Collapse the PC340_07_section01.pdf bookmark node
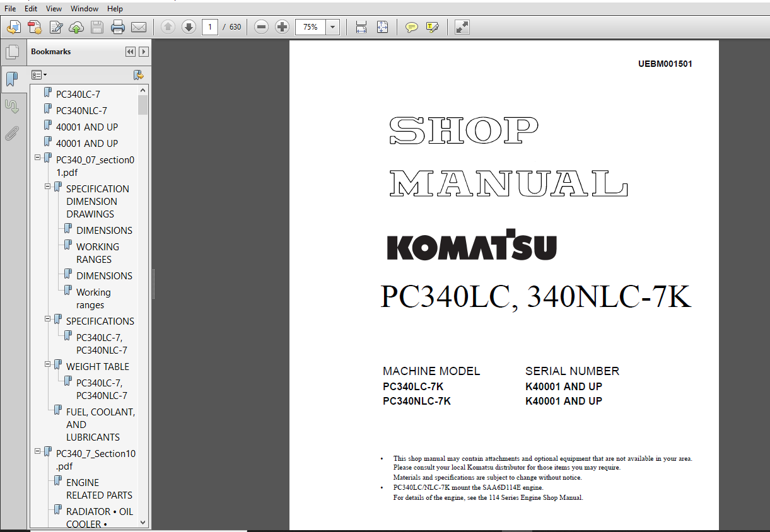This screenshot has height=532, width=770. [38, 157]
